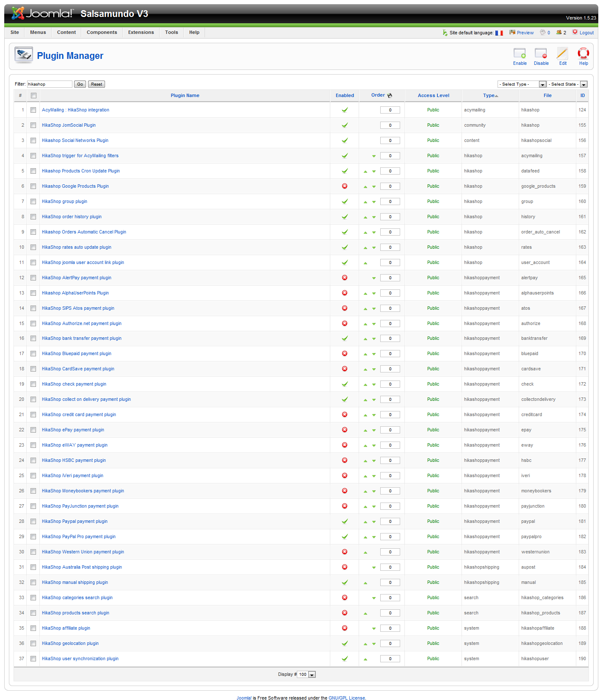Open HikaShop categories search plugin link
Screen dimensions: 600x700
77,597
